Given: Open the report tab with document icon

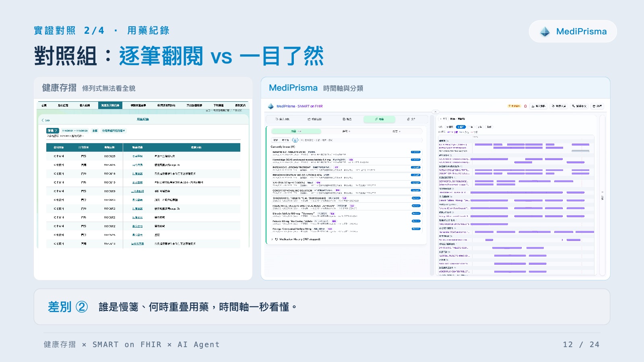Looking at the screenshot, I should 347,119.
